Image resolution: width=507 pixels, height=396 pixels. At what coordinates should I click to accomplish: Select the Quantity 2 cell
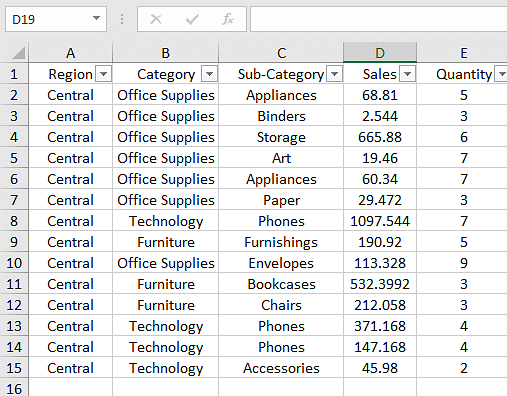click(463, 368)
